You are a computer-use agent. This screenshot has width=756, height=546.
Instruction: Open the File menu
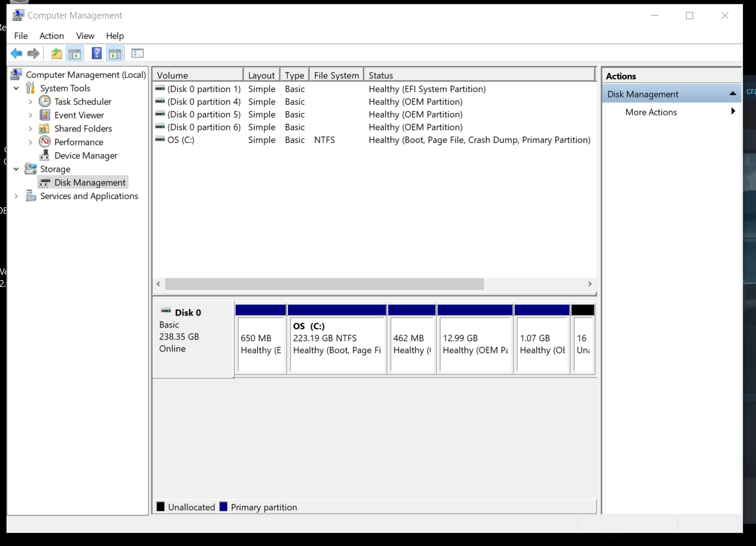click(x=21, y=36)
